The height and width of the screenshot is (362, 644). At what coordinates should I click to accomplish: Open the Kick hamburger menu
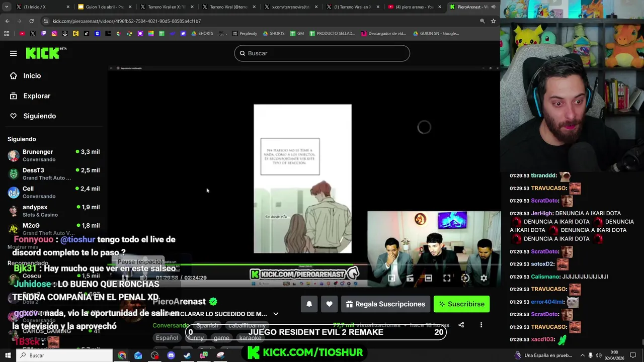click(14, 53)
